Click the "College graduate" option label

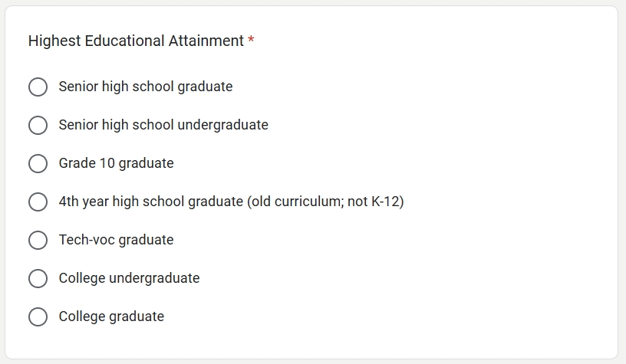(x=111, y=316)
